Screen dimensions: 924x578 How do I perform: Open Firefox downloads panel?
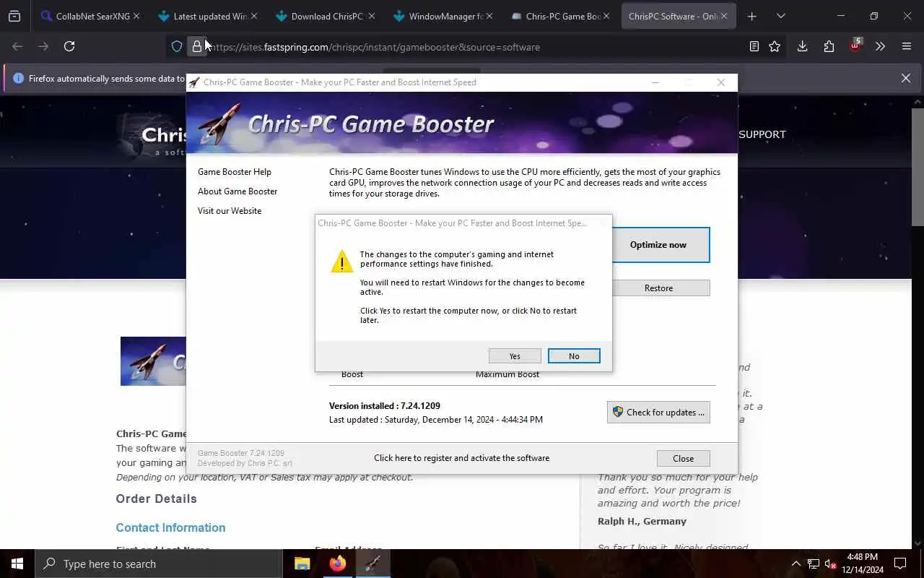pyautogui.click(x=802, y=46)
